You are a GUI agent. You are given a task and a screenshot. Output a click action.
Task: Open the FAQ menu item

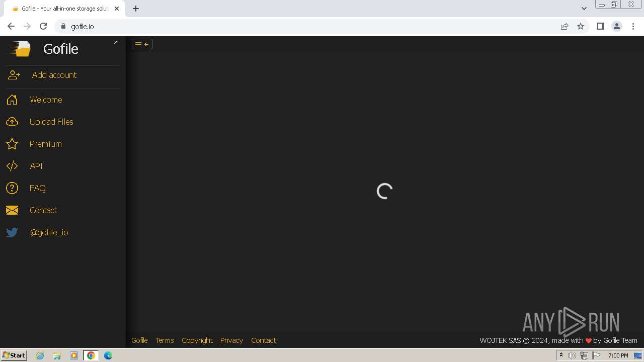point(38,188)
